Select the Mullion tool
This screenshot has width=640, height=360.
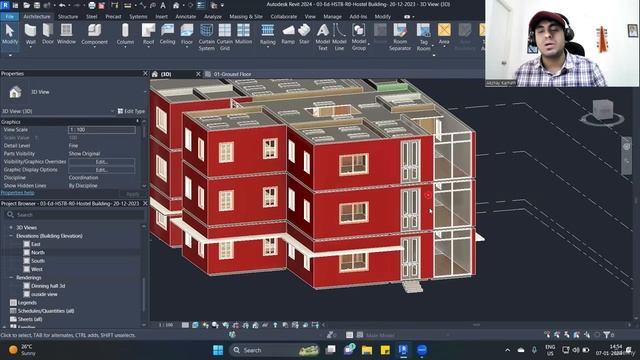[243, 34]
